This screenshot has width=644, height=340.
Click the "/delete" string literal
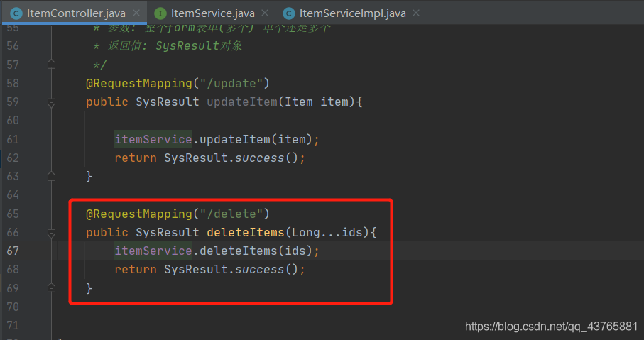231,214
